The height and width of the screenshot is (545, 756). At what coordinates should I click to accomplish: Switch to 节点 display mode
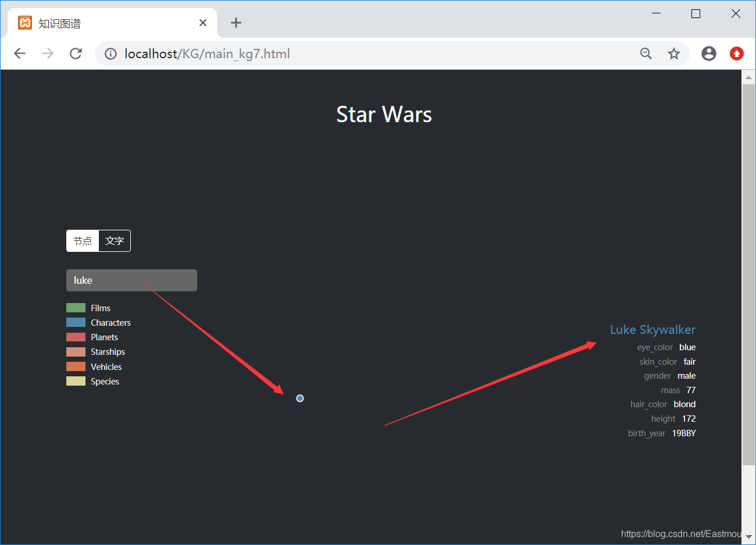83,241
